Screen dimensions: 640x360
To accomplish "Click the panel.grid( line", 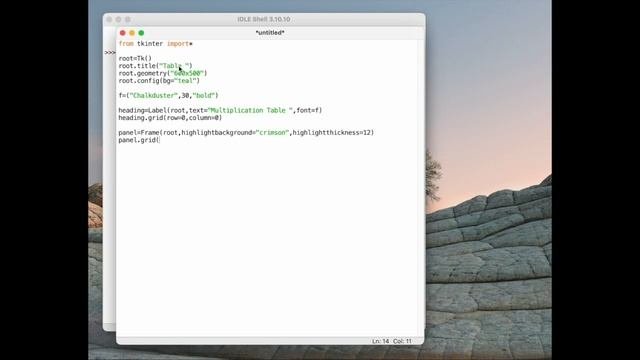I will (x=139, y=140).
